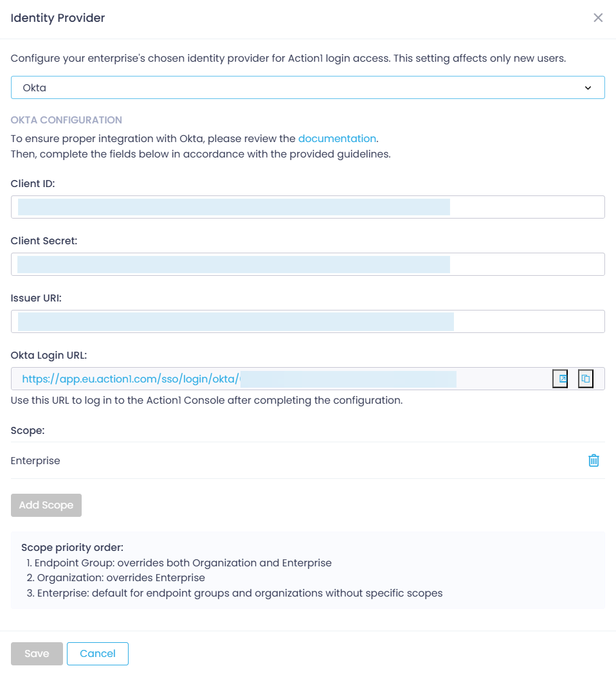Click the chevron on the Okta selector
The height and width of the screenshot is (675, 616).
tap(588, 87)
